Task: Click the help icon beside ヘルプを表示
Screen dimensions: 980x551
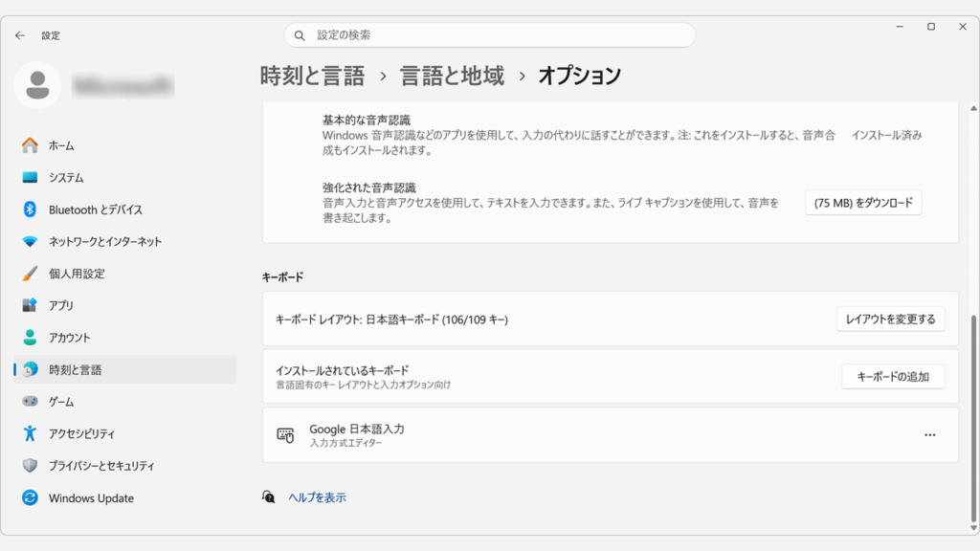Action: (x=269, y=497)
